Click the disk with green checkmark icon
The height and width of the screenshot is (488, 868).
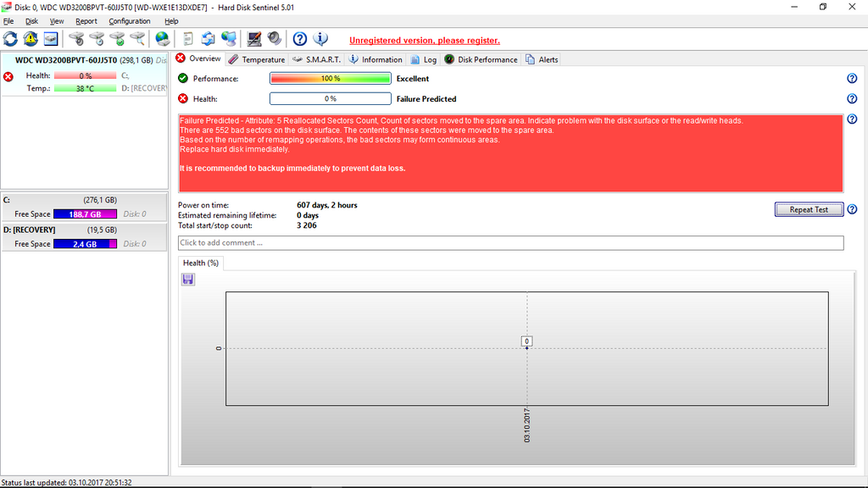coord(117,39)
